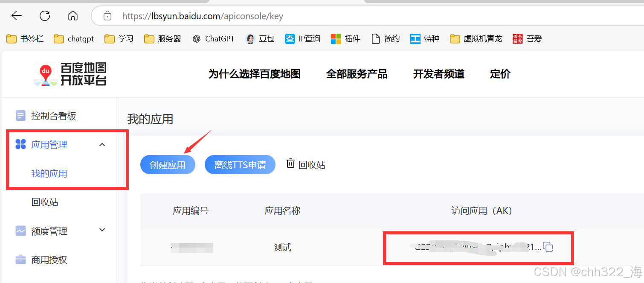This screenshot has width=644, height=283.
Task: Open the chatgpt bookmark folder
Action: click(x=74, y=39)
